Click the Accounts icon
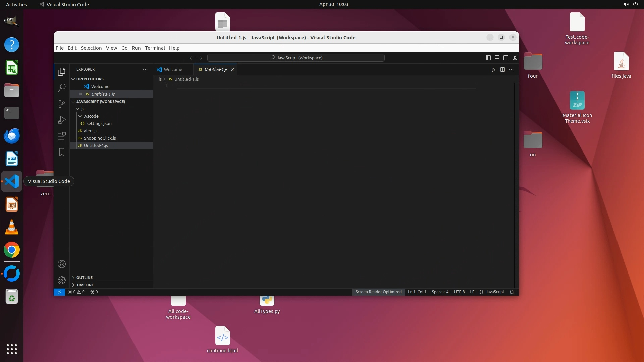Image resolution: width=644 pixels, height=362 pixels. click(62, 264)
